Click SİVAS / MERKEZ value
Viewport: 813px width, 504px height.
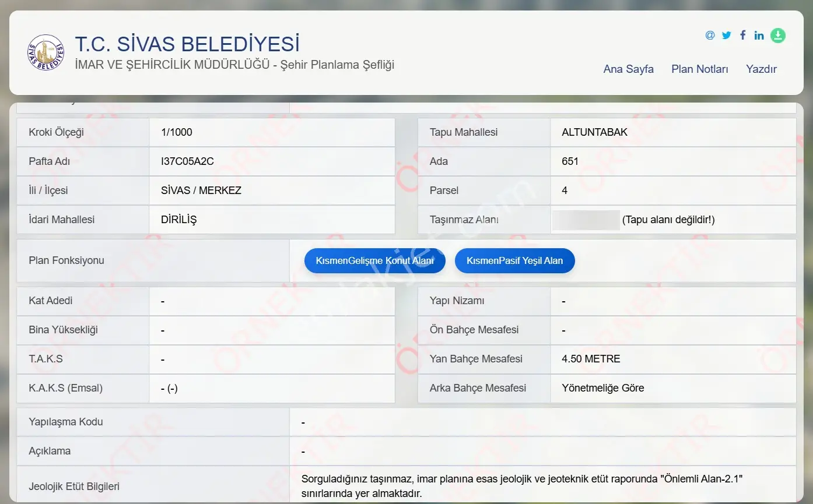[x=201, y=191]
